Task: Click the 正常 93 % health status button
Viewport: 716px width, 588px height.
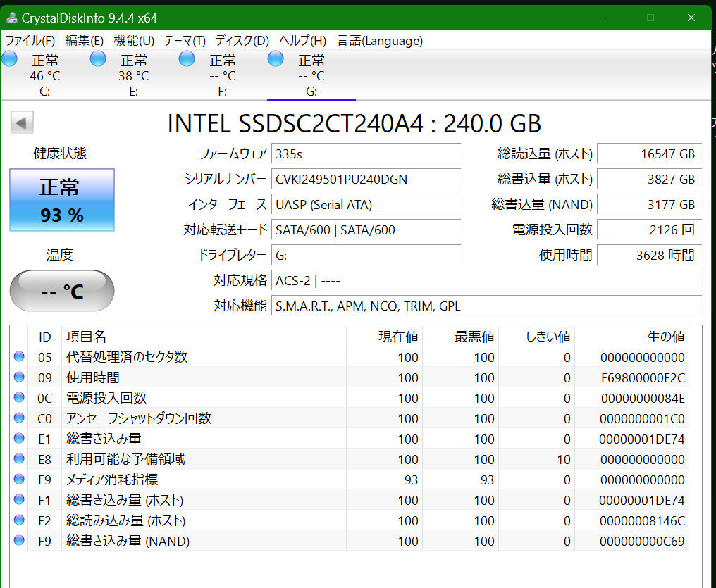Action: [62, 201]
